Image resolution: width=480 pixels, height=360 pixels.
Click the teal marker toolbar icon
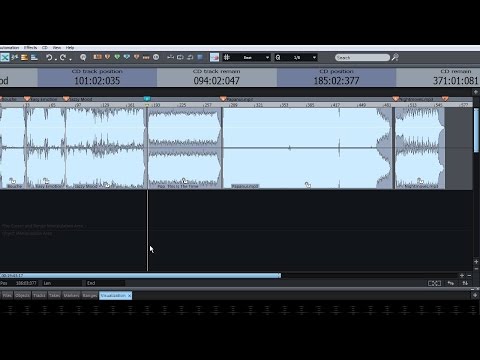click(127, 57)
